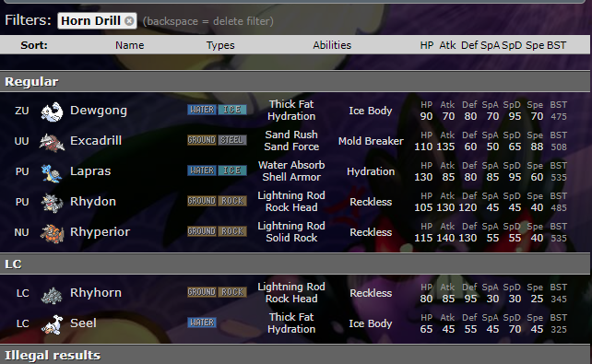This screenshot has width=592, height=364.
Task: Select Lapras name in the list
Action: (90, 171)
